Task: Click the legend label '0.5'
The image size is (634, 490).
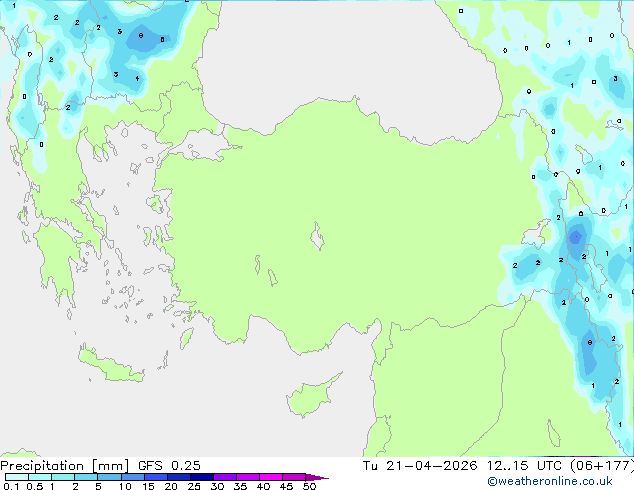Action: 35,486
